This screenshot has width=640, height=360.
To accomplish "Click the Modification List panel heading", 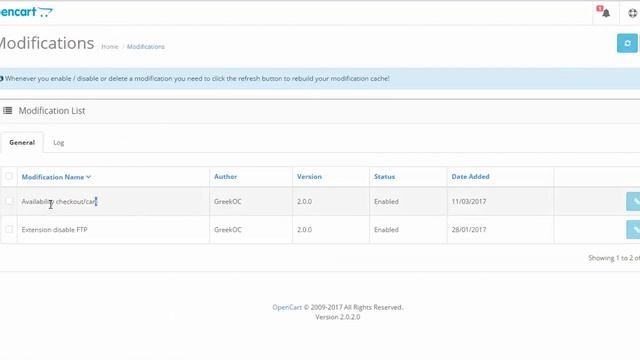I will coord(52,111).
